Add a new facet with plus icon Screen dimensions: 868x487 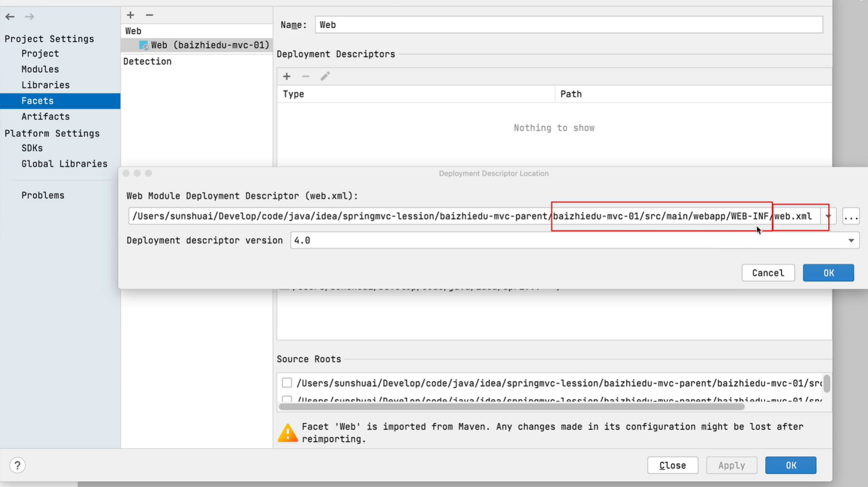(x=130, y=15)
